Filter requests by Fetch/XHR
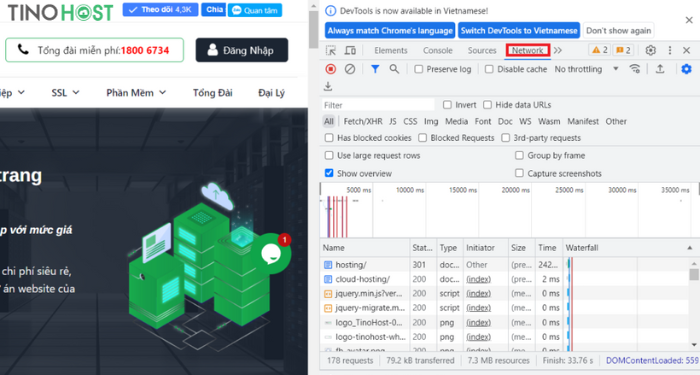Viewport: 700px width, 375px height. pos(363,121)
